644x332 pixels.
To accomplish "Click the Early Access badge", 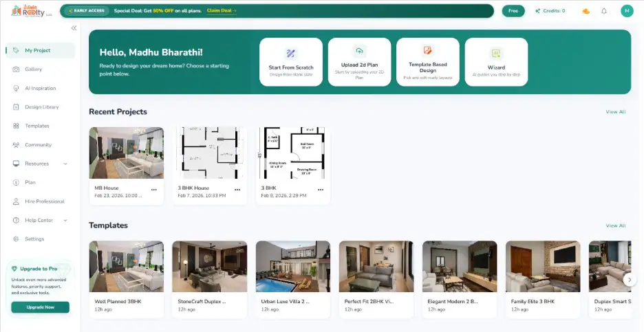I will point(86,11).
